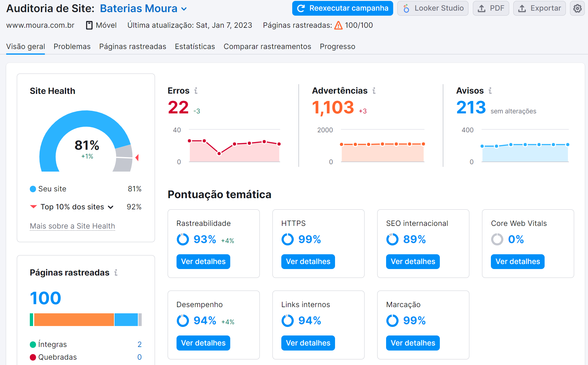The width and height of the screenshot is (588, 365).
Task: Click the Erros info icon
Action: 196,91
